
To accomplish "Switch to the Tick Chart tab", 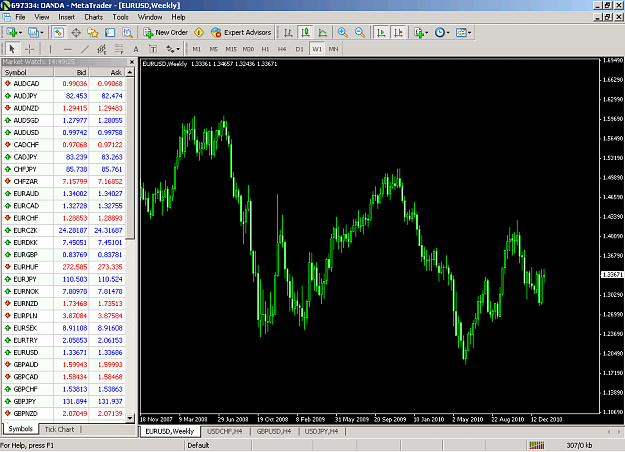I will click(59, 429).
